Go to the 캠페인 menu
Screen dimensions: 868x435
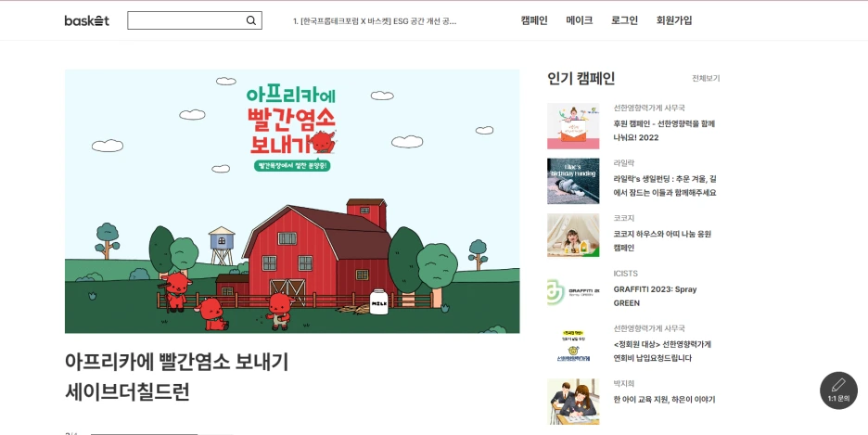point(534,20)
